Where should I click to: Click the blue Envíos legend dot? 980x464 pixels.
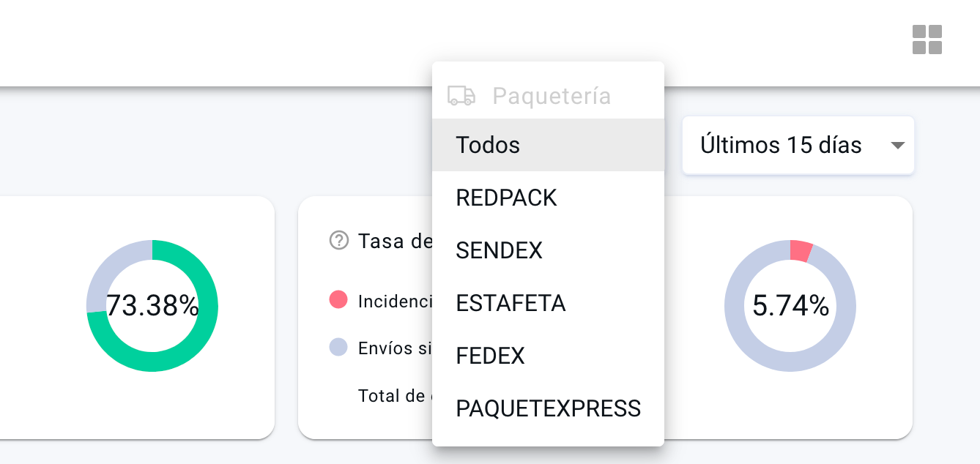[x=338, y=346]
